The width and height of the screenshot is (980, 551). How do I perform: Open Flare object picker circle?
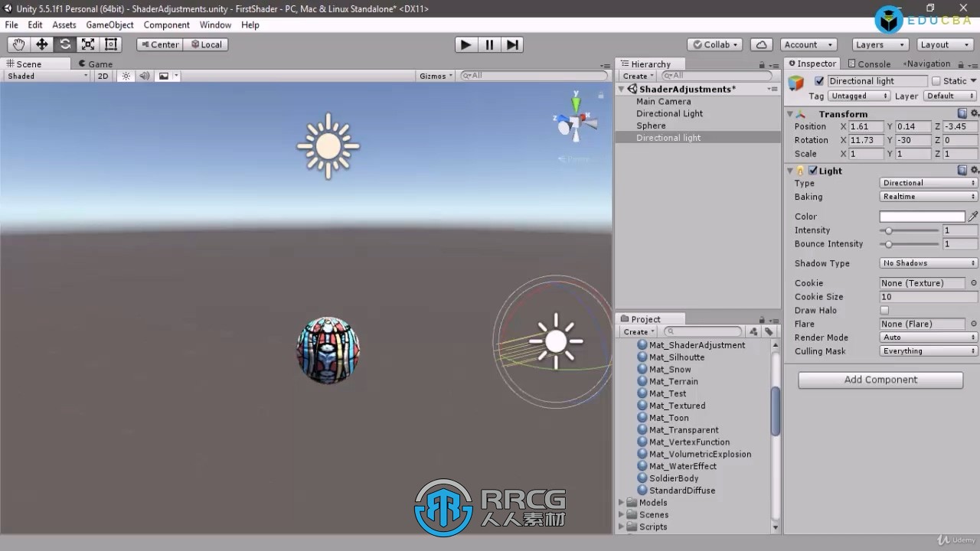[974, 324]
